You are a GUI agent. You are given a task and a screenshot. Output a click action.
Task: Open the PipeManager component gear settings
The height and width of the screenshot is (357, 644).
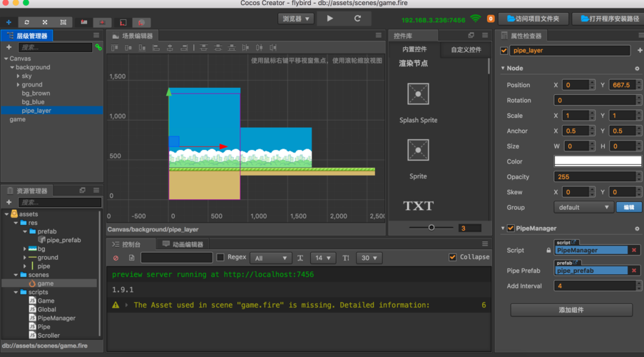coord(637,228)
